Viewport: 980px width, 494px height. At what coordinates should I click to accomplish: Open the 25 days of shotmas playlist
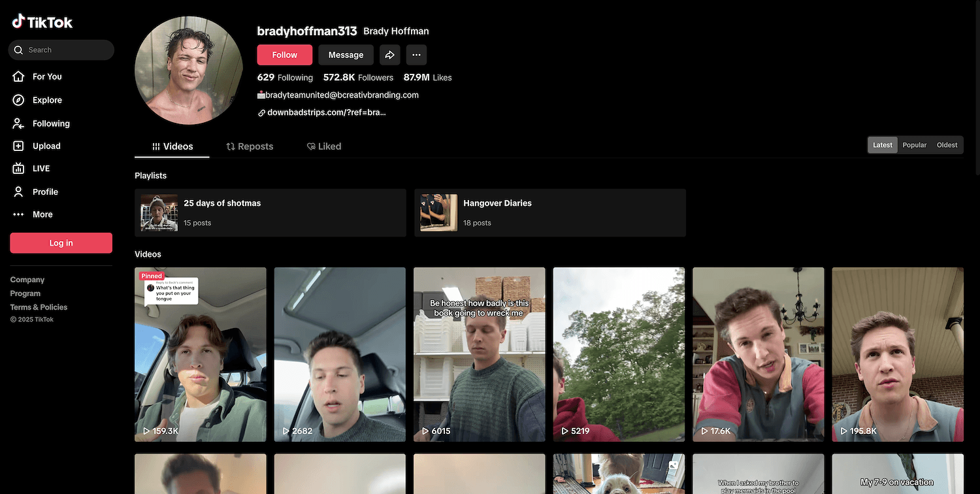pos(270,213)
